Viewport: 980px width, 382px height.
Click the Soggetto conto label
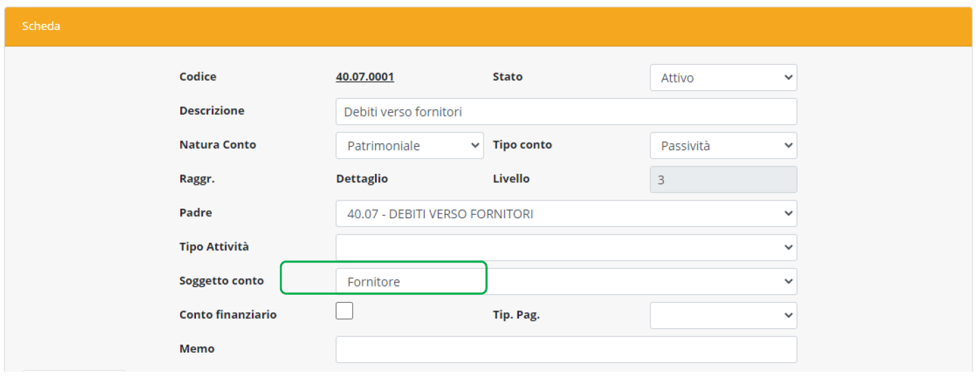[221, 281]
